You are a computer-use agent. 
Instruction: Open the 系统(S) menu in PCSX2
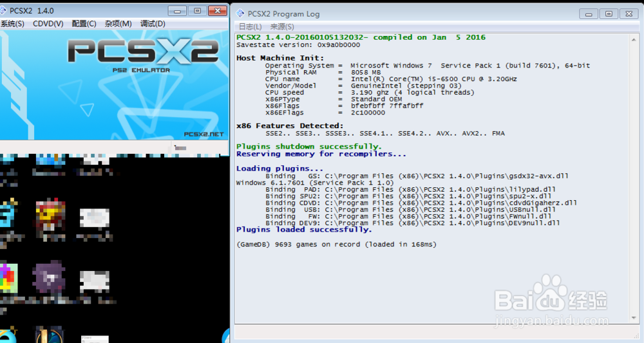point(12,24)
